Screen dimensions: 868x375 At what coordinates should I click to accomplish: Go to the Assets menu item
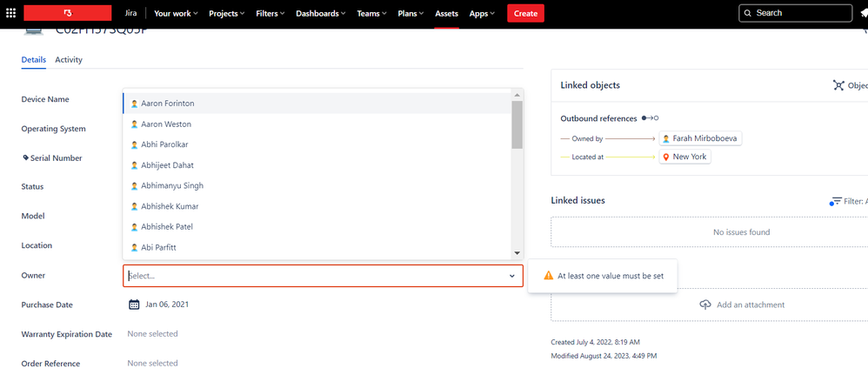coord(447,13)
